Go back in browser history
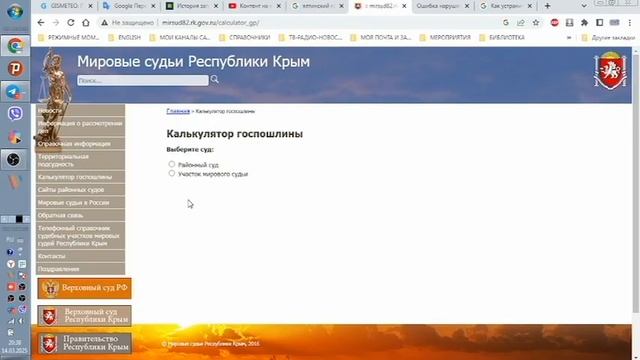The image size is (640, 360). point(41,23)
